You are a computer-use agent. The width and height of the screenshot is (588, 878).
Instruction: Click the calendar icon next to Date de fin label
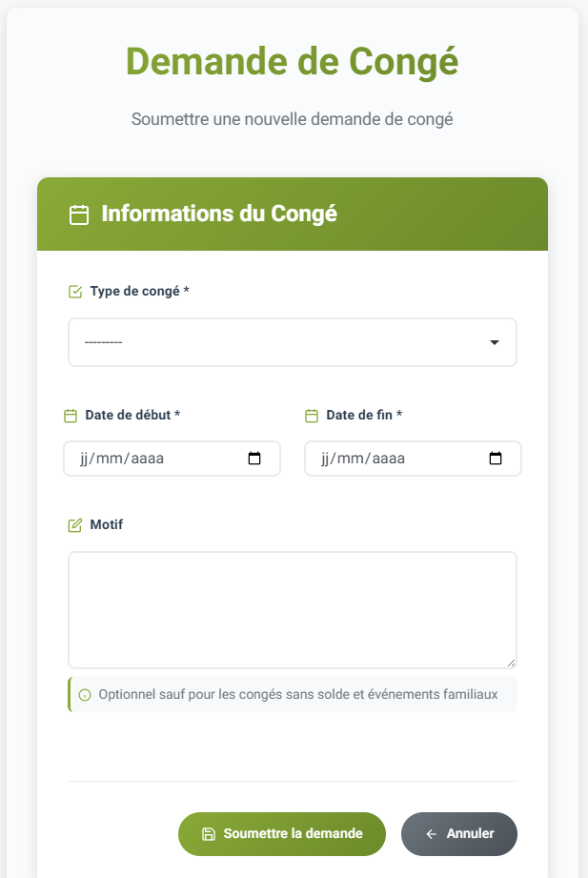coord(313,415)
